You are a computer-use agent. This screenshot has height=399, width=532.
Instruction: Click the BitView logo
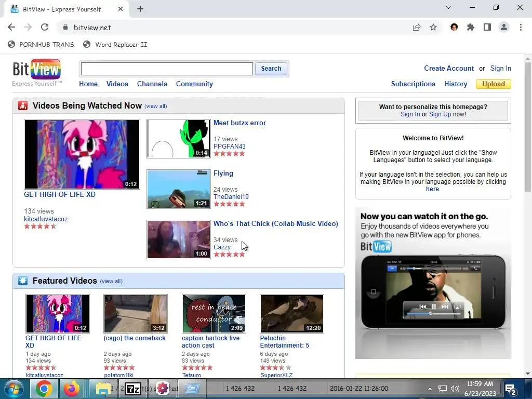tap(37, 73)
